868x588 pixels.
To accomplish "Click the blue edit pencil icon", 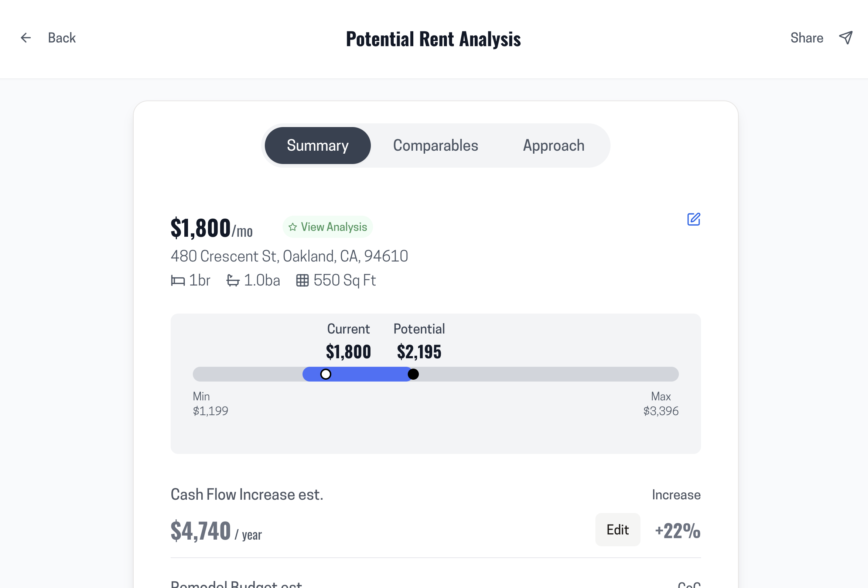I will click(x=694, y=219).
